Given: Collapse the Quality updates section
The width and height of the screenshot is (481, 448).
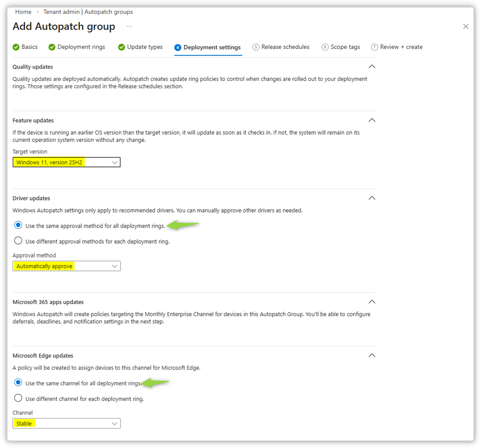Looking at the screenshot, I should point(371,67).
